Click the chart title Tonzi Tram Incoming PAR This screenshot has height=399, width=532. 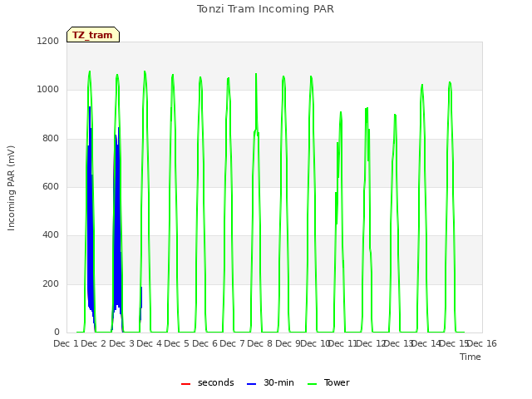265,9
